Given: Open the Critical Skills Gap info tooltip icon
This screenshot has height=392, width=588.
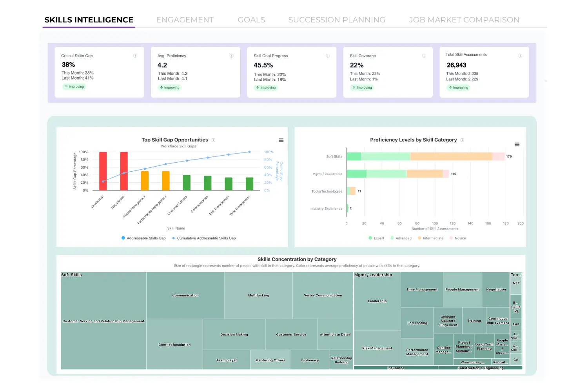Looking at the screenshot, I should tap(135, 56).
